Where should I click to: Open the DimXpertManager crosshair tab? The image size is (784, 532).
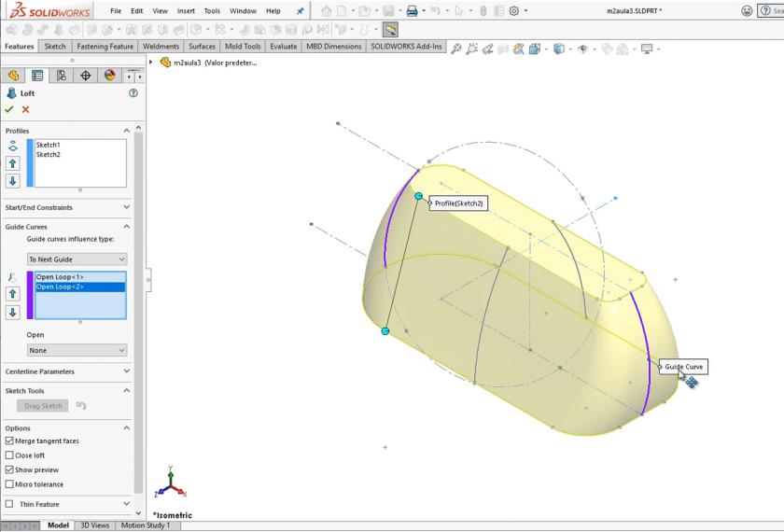[86, 76]
